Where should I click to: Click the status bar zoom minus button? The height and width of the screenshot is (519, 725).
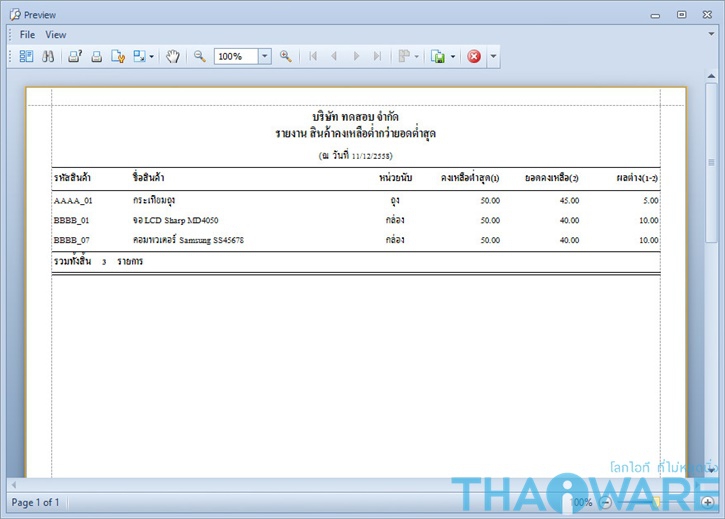[x=606, y=502]
